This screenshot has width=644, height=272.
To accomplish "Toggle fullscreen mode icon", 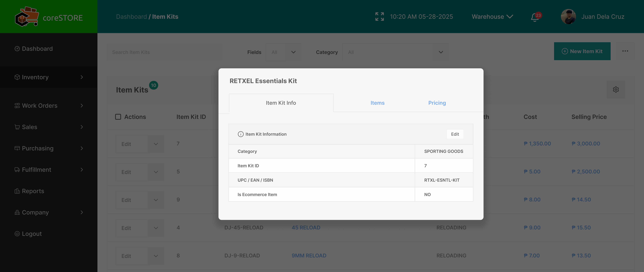I will (380, 17).
